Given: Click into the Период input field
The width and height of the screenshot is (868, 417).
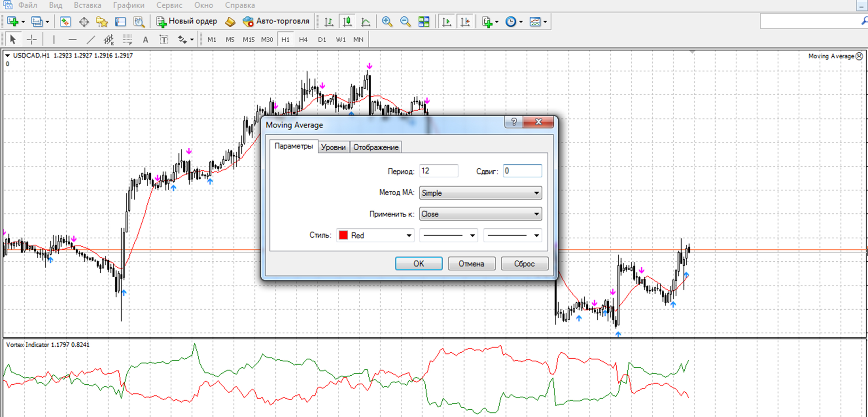Looking at the screenshot, I should pyautogui.click(x=439, y=171).
